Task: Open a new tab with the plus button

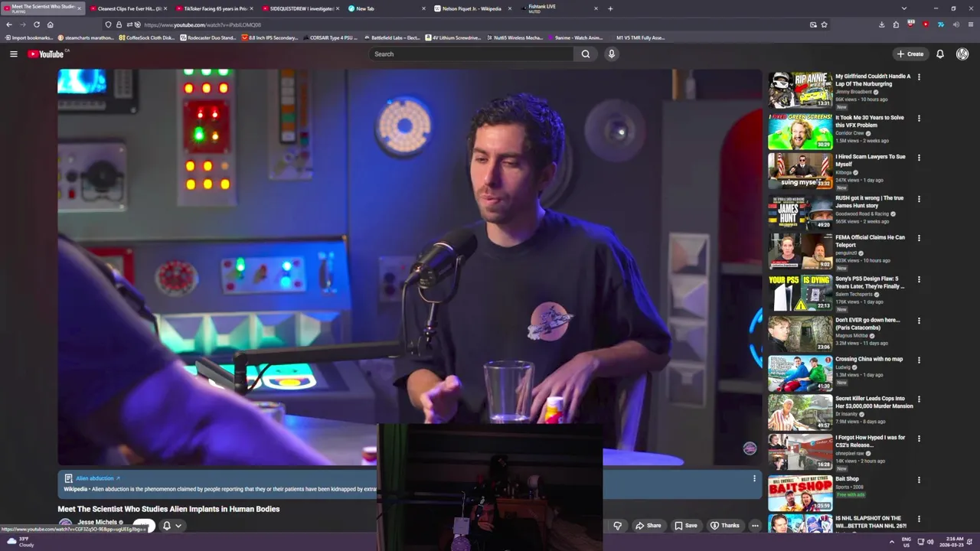Action: click(610, 8)
